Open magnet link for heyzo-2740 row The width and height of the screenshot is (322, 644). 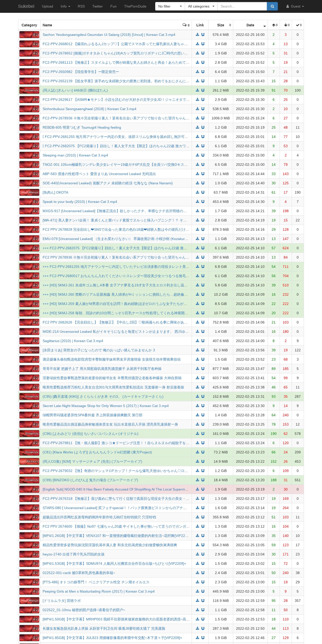203,554
